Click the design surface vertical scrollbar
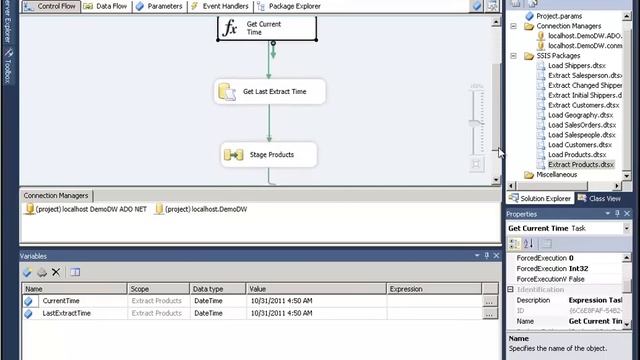This screenshot has height=360, width=640. (x=496, y=107)
